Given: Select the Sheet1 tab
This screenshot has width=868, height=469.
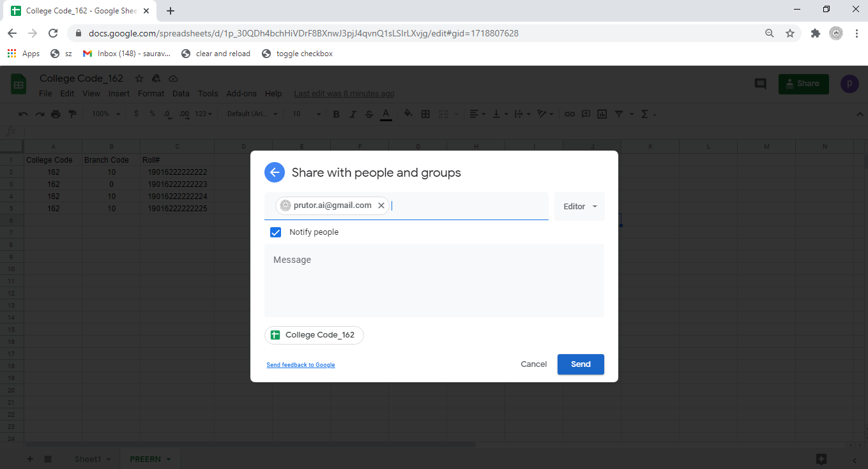Looking at the screenshot, I should coord(88,459).
